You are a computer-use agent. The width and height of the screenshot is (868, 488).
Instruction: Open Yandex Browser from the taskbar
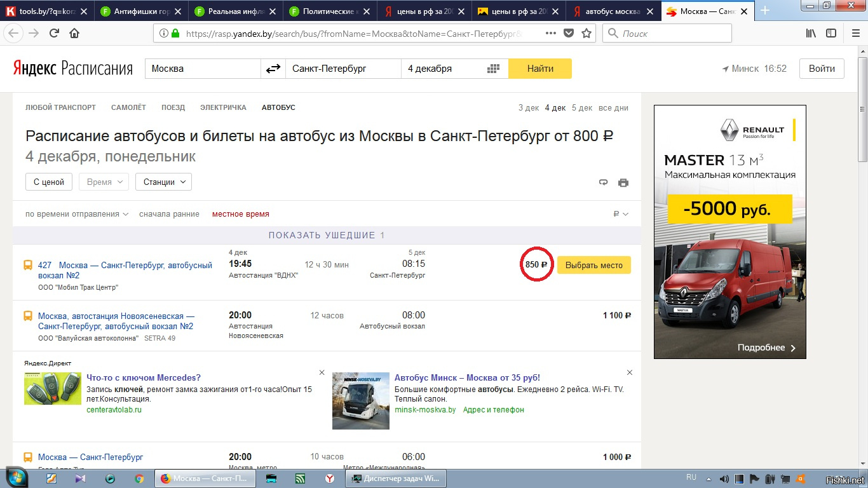330,478
